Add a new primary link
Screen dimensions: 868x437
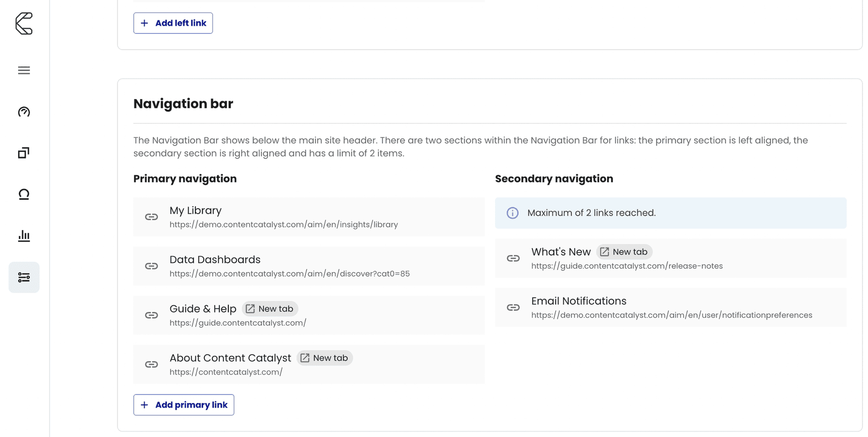(x=184, y=405)
